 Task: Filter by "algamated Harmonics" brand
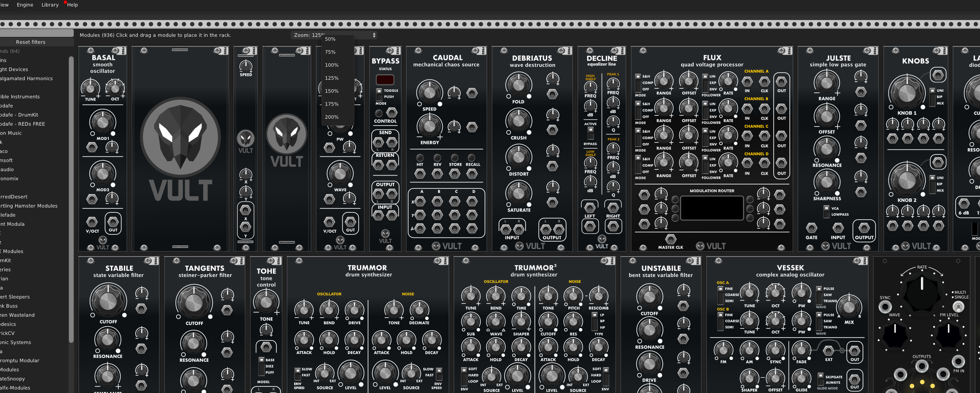(x=27, y=78)
